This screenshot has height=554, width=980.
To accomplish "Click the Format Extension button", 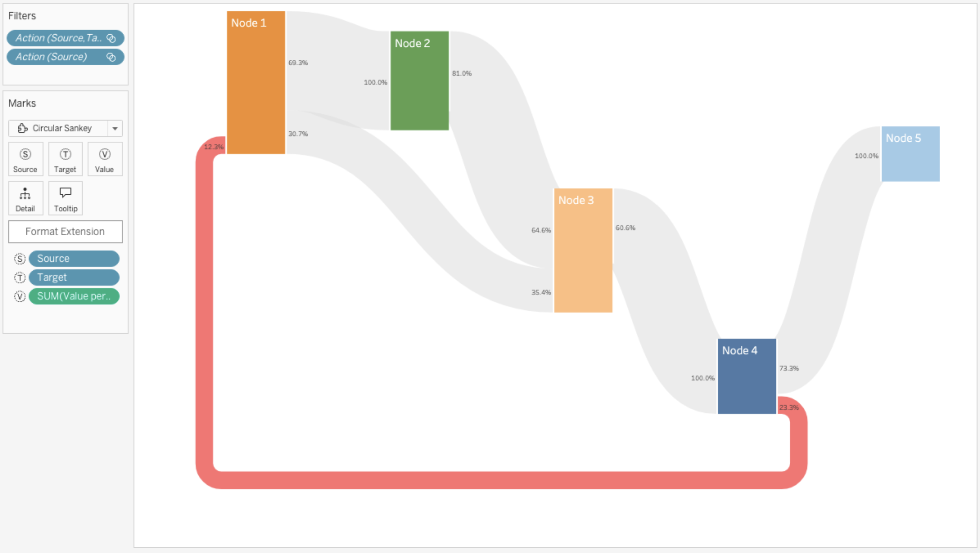I will [65, 232].
